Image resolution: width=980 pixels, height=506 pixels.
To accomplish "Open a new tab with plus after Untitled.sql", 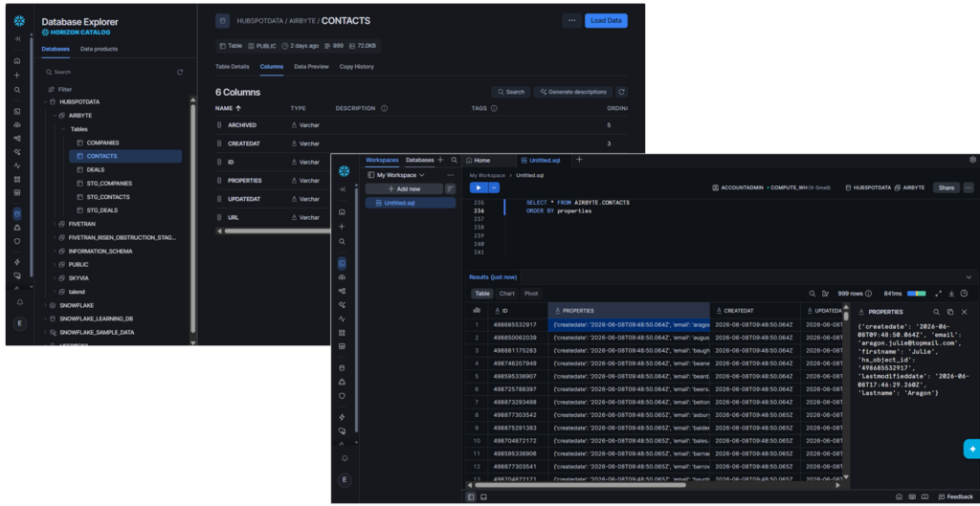I will (579, 160).
